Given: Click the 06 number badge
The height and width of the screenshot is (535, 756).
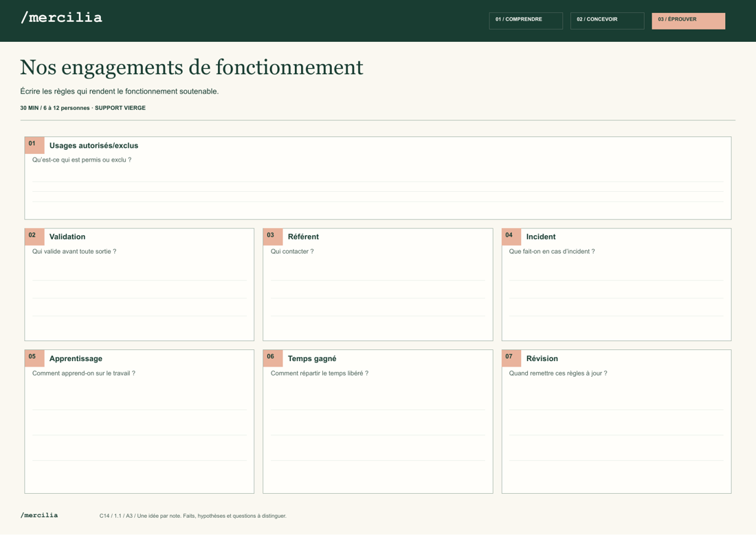Looking at the screenshot, I should [x=273, y=358].
